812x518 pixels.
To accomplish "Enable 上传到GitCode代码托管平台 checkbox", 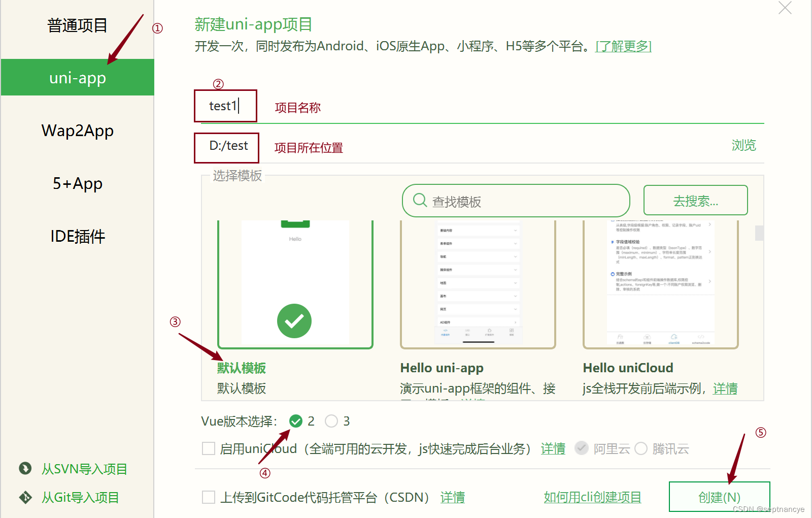I will tap(209, 497).
